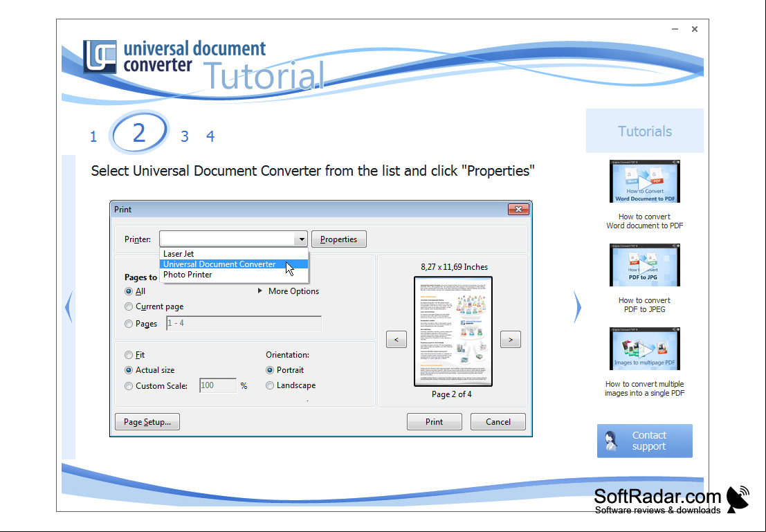Select Universal Document Converter from list
Image resolution: width=766 pixels, height=532 pixels.
pos(234,264)
